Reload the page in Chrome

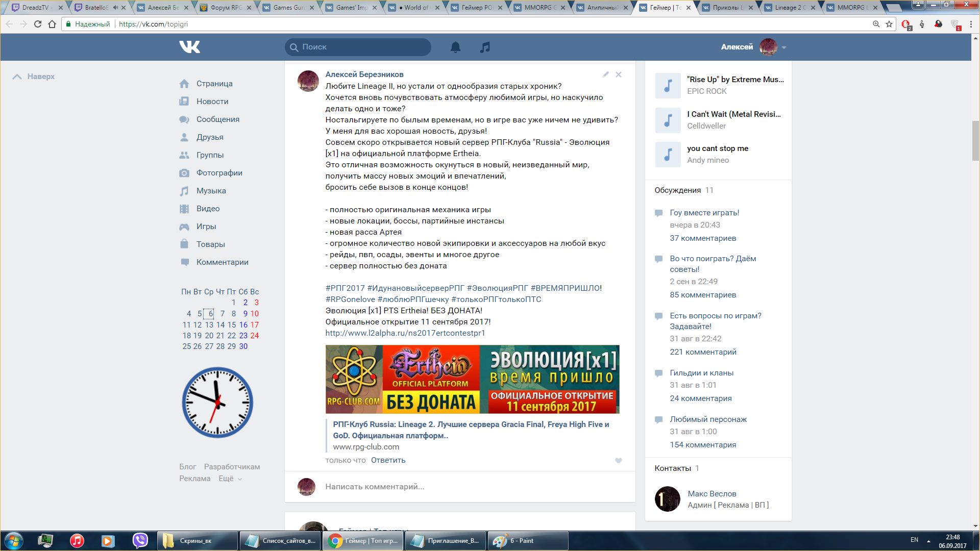click(x=38, y=24)
